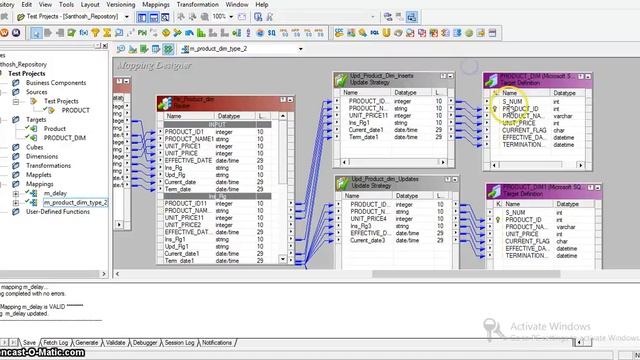Expand the m_delay mapping node
This screenshot has height=360, width=640.
(16, 193)
